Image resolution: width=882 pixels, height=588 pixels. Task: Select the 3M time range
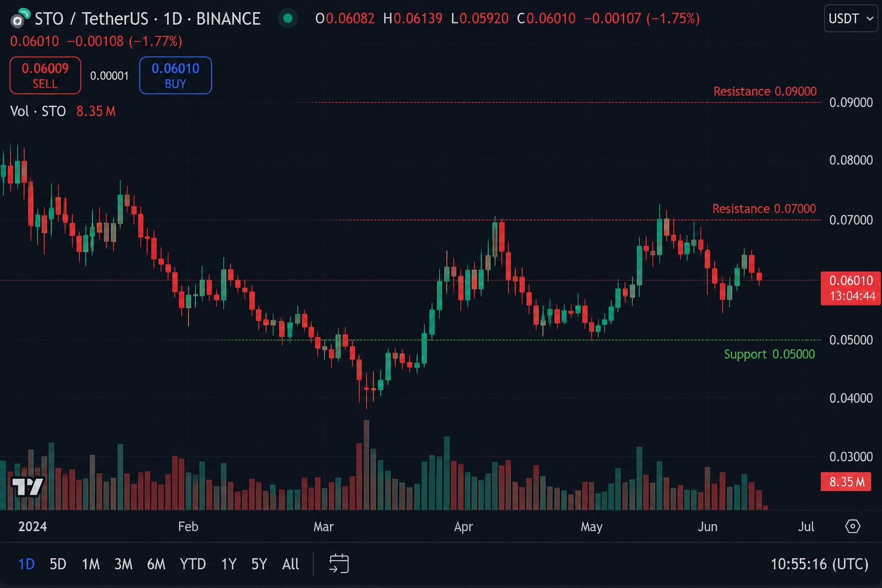(123, 564)
